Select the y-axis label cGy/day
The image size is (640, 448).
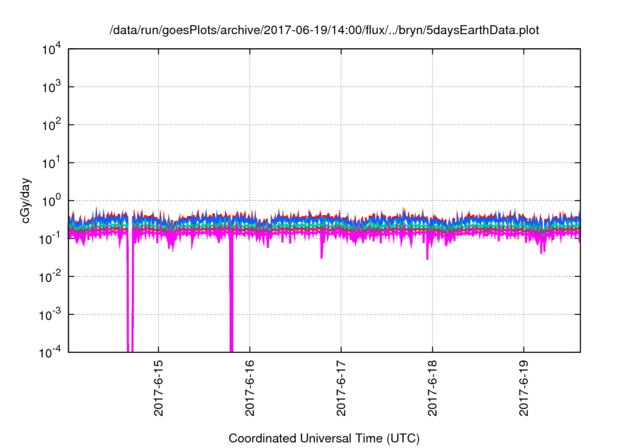click(x=25, y=200)
